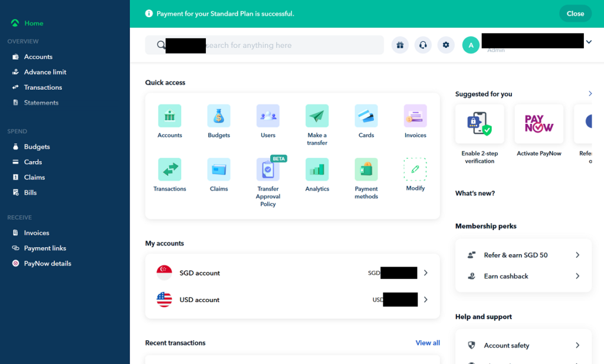604x364 pixels.
Task: Select Payment links in the sidebar
Action: pyautogui.click(x=45, y=248)
